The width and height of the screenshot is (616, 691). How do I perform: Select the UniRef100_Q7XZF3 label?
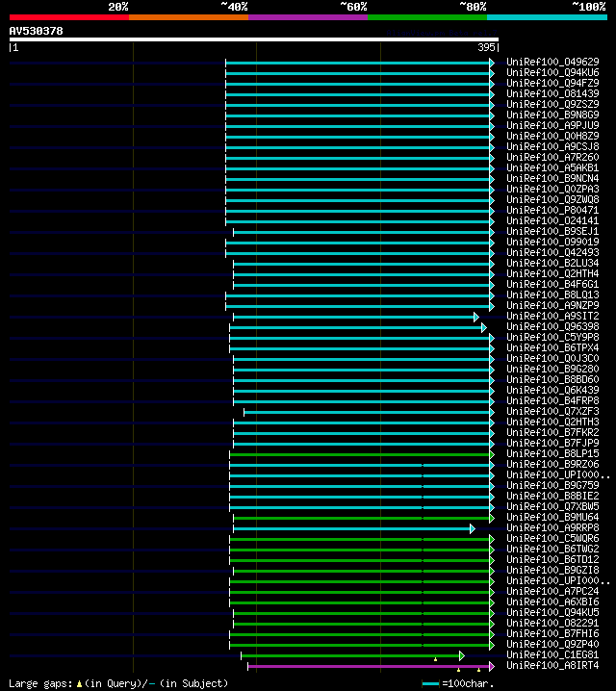coord(552,411)
